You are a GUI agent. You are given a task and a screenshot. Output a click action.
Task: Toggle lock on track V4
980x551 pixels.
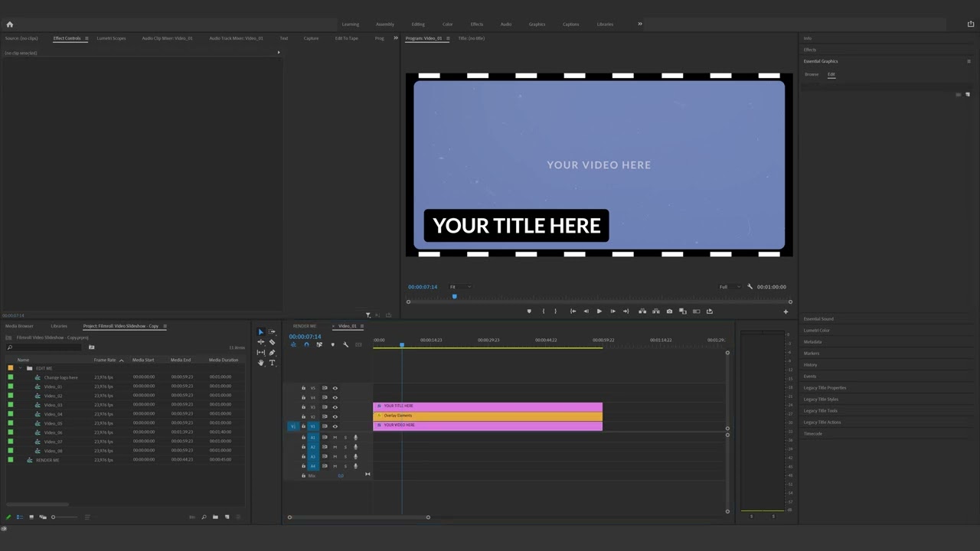pos(303,398)
